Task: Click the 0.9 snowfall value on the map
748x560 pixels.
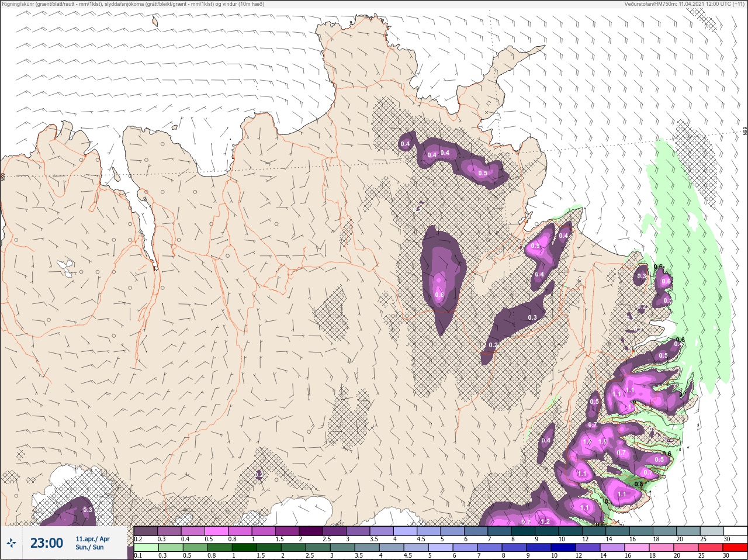Action: 535,246
